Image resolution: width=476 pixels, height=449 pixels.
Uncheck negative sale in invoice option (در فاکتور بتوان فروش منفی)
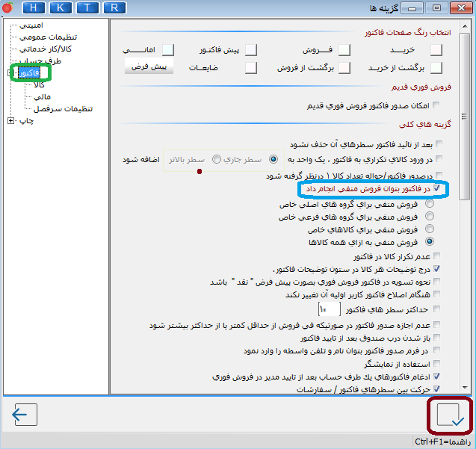pos(436,188)
